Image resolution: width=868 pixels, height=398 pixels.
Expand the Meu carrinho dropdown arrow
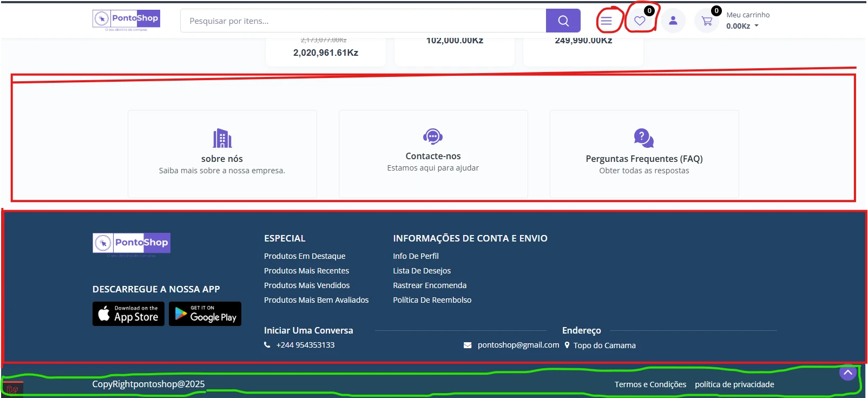[x=757, y=26]
